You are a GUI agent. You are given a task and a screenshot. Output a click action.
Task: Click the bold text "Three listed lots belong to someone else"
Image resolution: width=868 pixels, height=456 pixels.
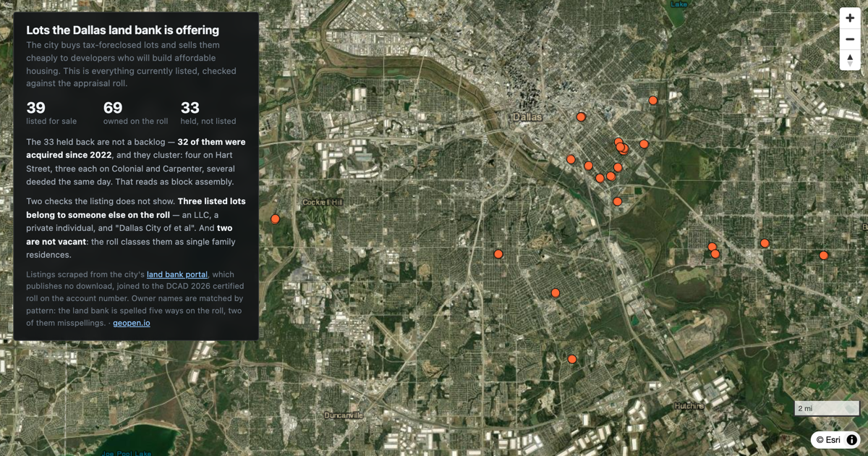click(136, 208)
